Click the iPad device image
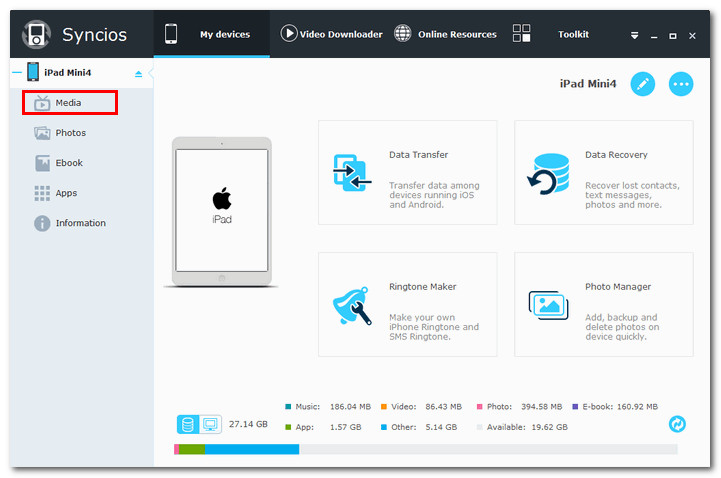Viewport: 721px width, 478px height. pyautogui.click(x=222, y=212)
